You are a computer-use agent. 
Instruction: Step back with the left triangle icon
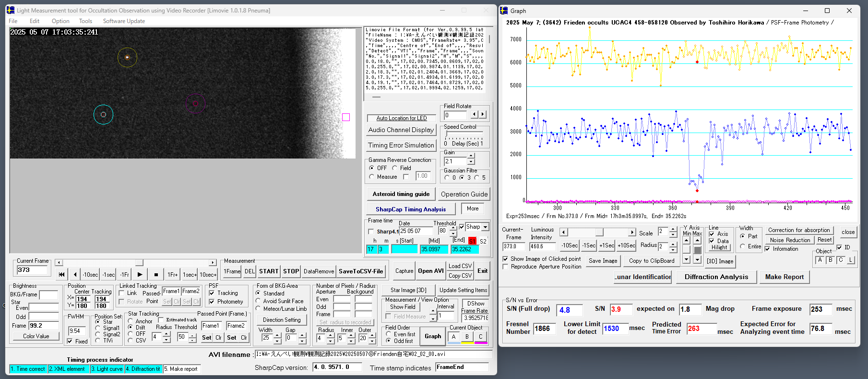(x=75, y=275)
